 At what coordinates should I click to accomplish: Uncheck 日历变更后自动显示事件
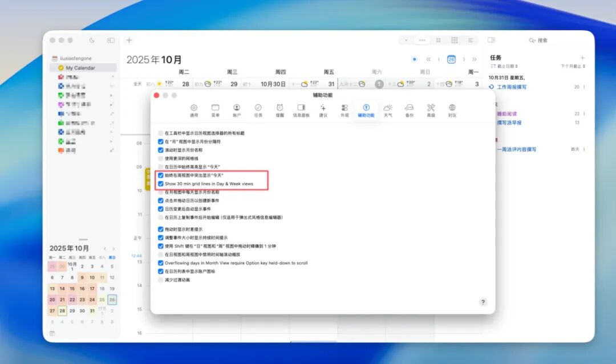[x=161, y=209]
